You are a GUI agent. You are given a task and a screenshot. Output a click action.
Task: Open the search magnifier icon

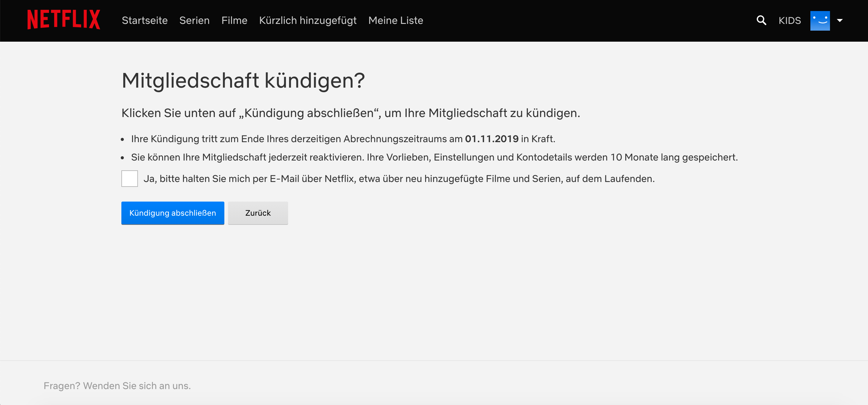point(761,21)
